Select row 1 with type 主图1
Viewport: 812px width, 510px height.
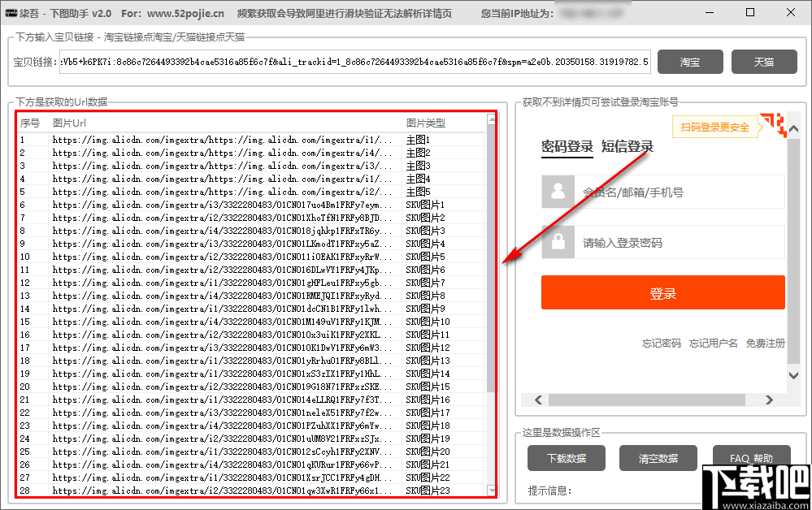[252, 140]
